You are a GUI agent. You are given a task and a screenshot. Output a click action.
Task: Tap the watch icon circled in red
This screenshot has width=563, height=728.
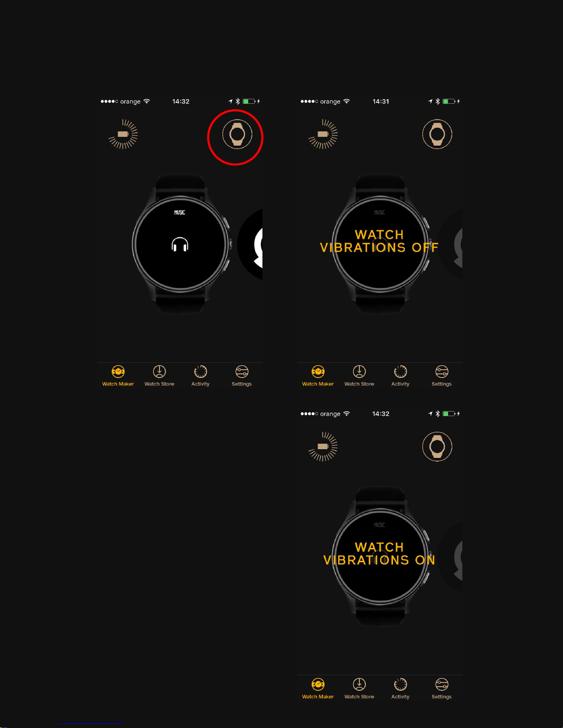pos(237,134)
